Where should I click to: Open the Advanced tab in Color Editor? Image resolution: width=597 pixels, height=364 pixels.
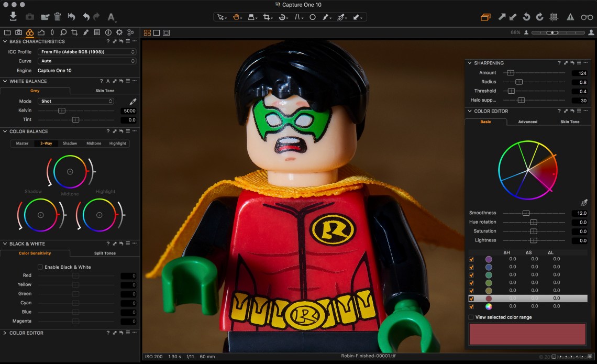coord(527,122)
